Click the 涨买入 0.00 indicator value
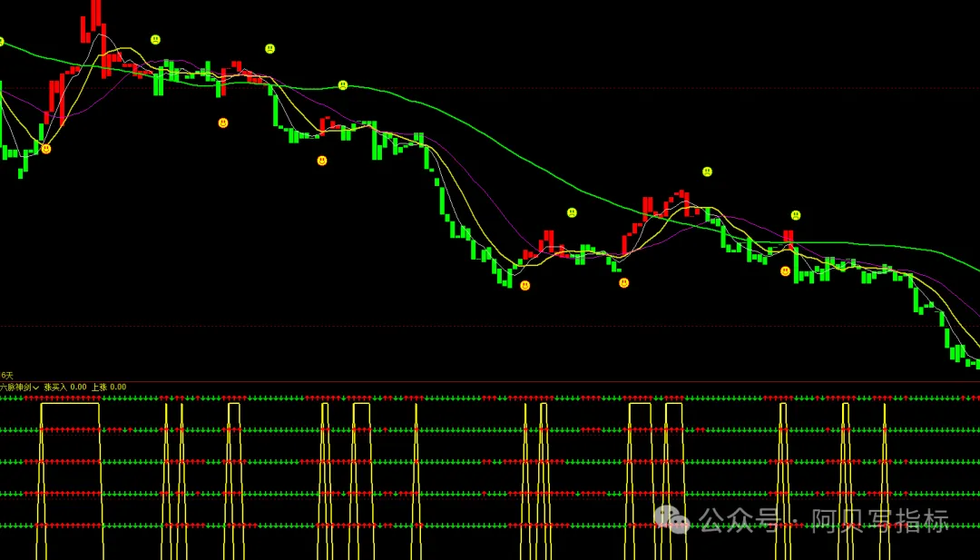 [65, 388]
